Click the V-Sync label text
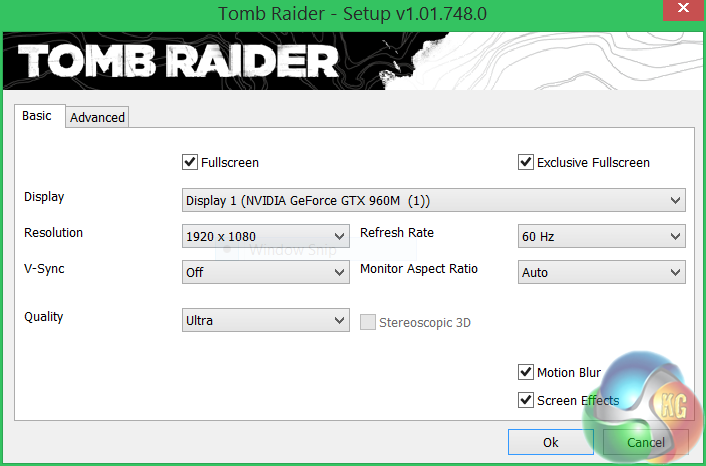The height and width of the screenshot is (466, 706). [44, 269]
